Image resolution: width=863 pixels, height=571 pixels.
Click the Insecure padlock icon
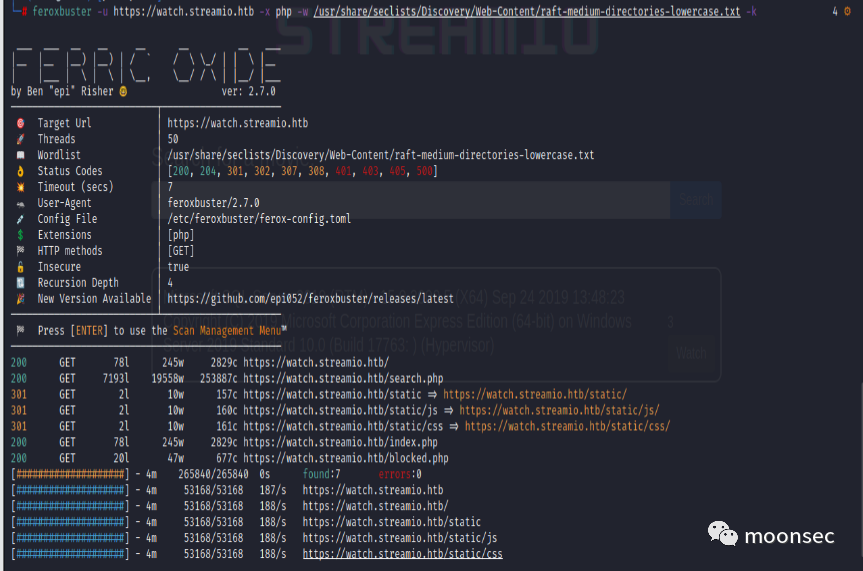pos(20,267)
